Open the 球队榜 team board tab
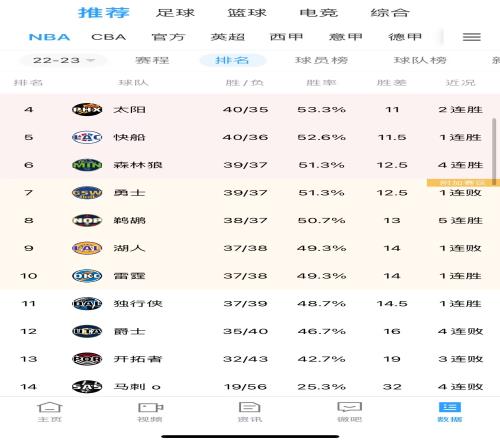The image size is (500, 440). (420, 60)
